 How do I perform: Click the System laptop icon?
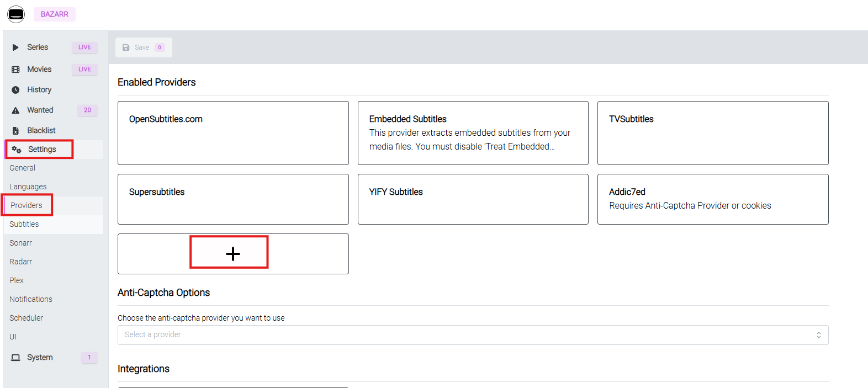15,358
